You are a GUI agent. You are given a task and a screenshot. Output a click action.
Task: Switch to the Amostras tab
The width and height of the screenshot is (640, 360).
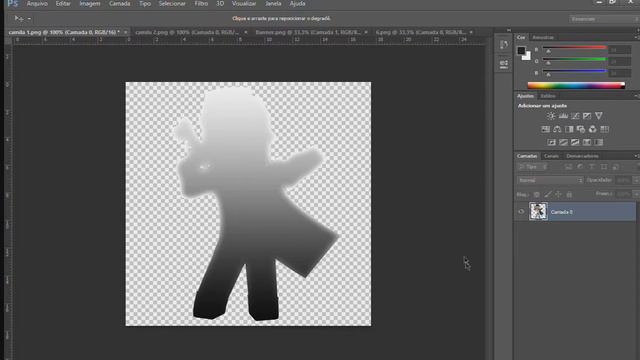(543, 37)
